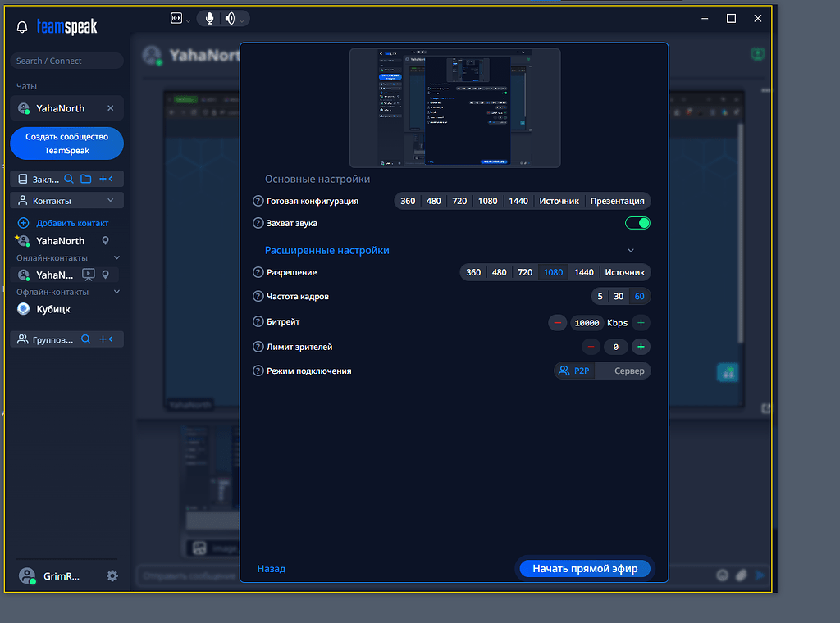
Task: Toggle the Захват звука switch
Action: tap(637, 223)
